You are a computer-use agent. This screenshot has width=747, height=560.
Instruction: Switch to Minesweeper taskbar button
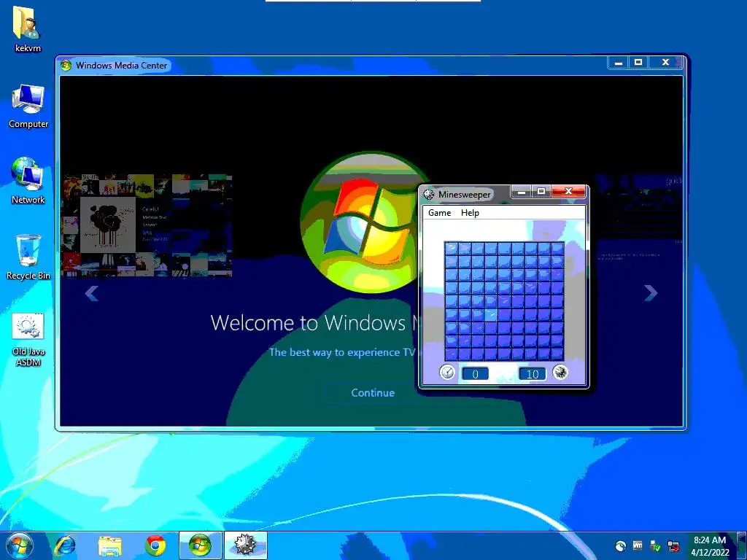(x=245, y=545)
